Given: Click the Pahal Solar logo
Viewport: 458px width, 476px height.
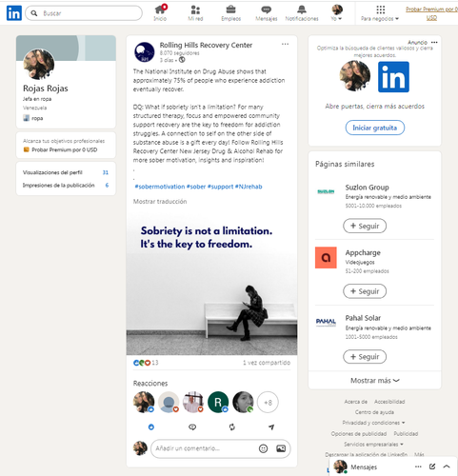Looking at the screenshot, I should [326, 323].
